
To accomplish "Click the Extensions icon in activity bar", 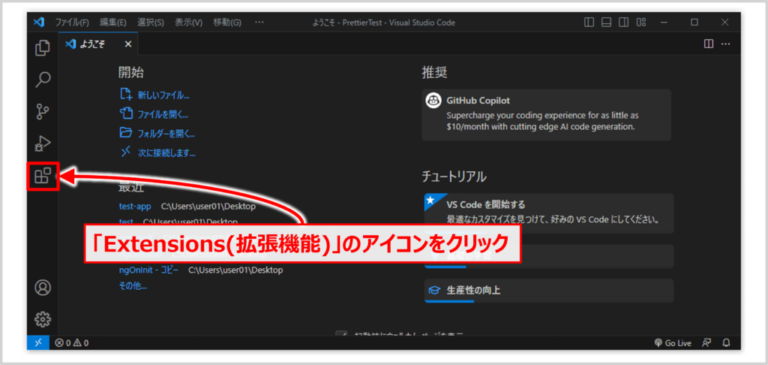I will (43, 176).
